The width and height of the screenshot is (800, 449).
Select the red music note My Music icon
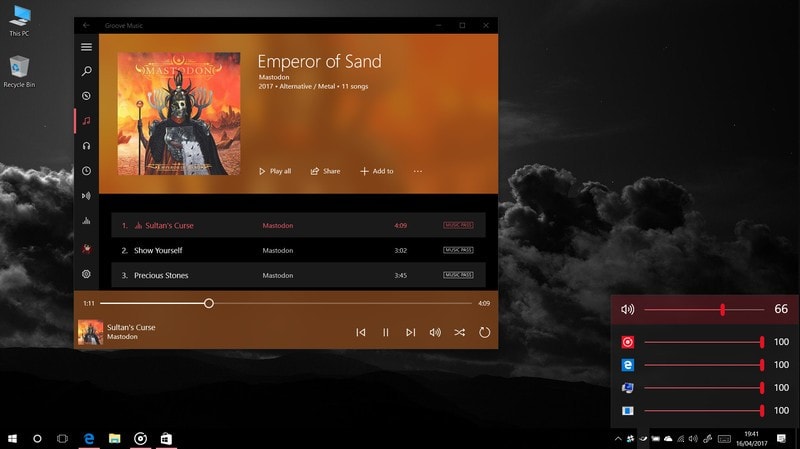coord(86,121)
